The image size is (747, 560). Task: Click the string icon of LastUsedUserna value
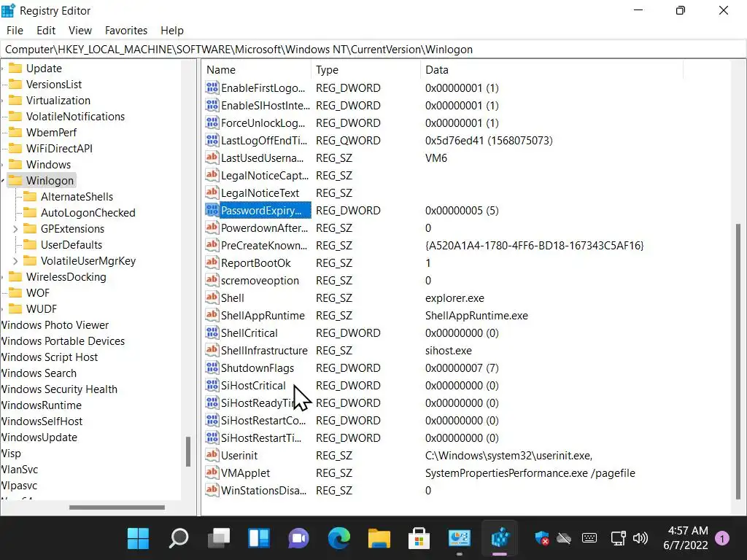pos(212,157)
